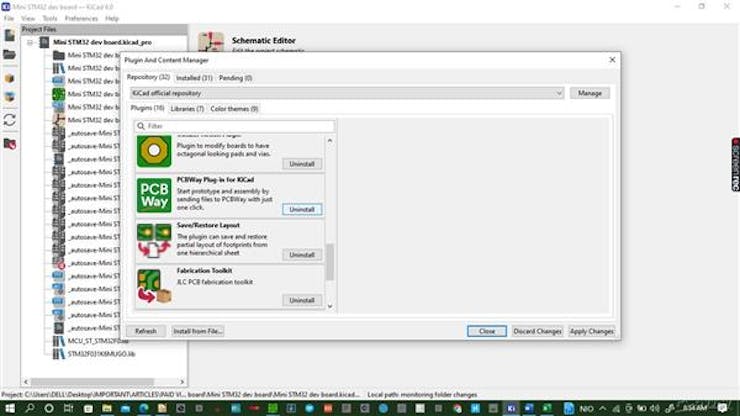This screenshot has width=740, height=416.
Task: Click Install from File button
Action: pos(197,331)
